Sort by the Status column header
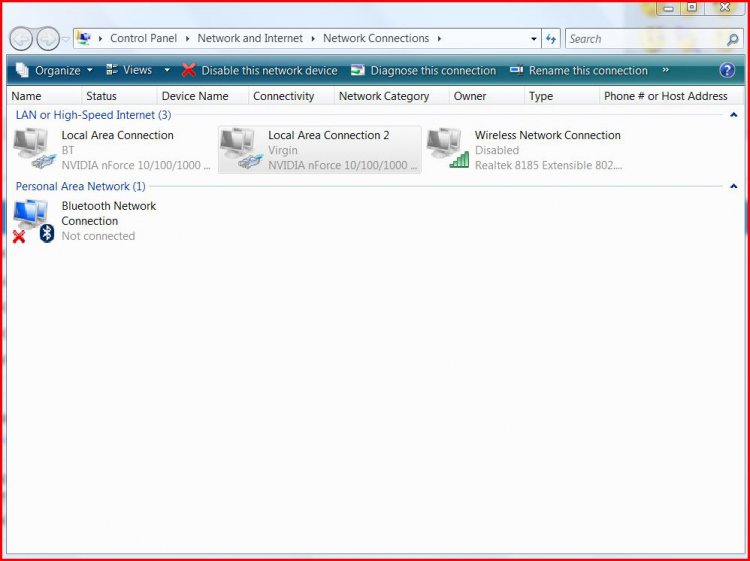Viewport: 750px width, 561px height. (x=119, y=96)
